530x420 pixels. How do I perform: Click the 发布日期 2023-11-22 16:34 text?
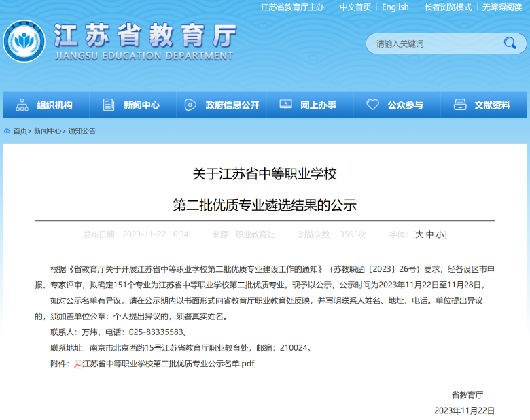(x=135, y=234)
